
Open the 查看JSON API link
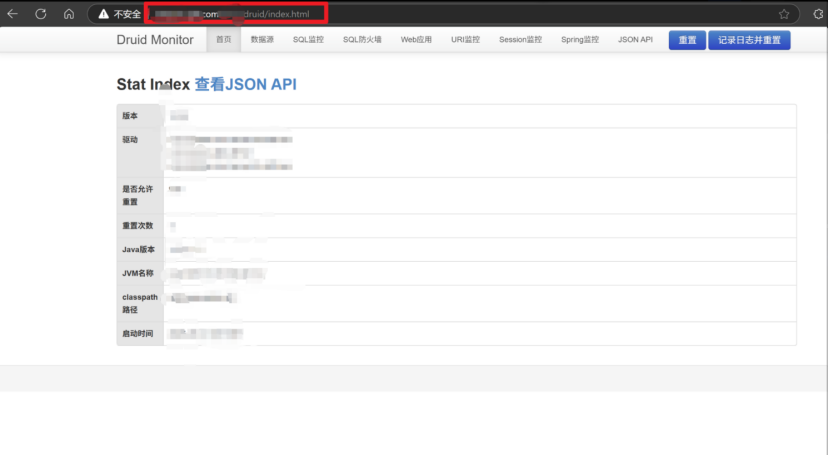coord(246,84)
